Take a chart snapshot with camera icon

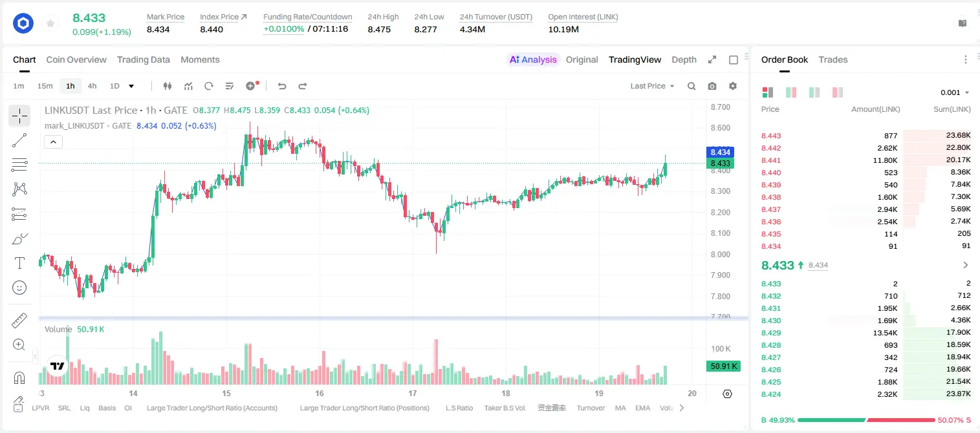(x=712, y=86)
